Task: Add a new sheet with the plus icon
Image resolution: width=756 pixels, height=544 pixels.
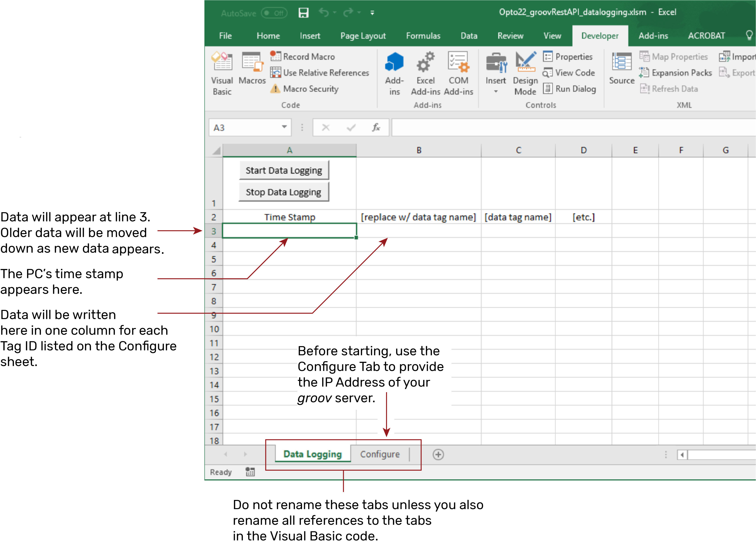Action: [438, 454]
